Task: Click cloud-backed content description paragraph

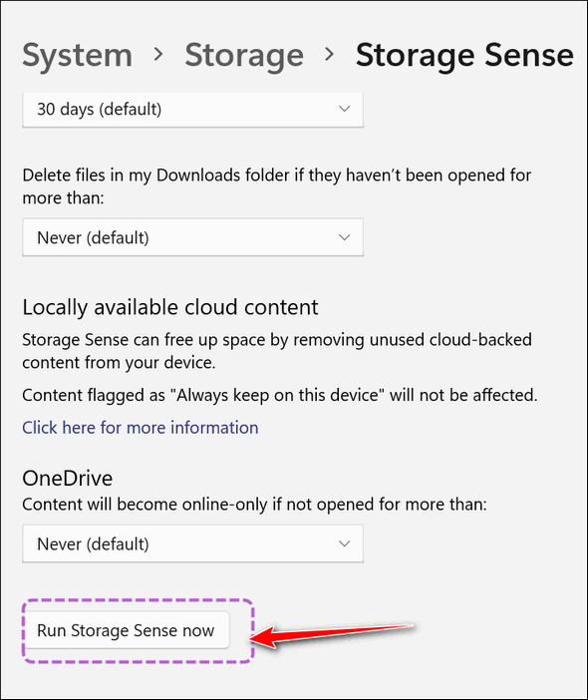Action: (x=277, y=351)
